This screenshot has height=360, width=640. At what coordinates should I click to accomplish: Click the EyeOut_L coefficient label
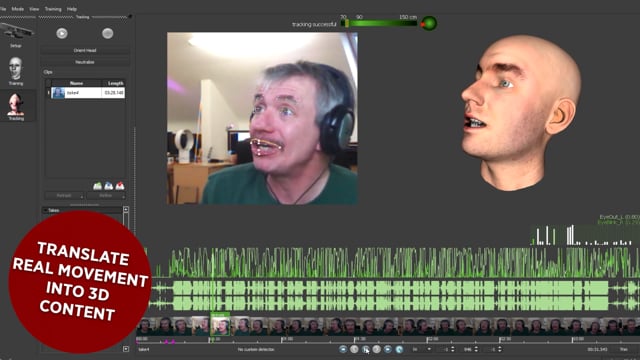click(619, 217)
